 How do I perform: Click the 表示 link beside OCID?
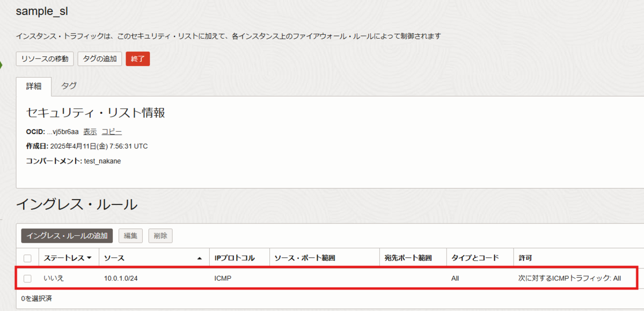click(90, 132)
